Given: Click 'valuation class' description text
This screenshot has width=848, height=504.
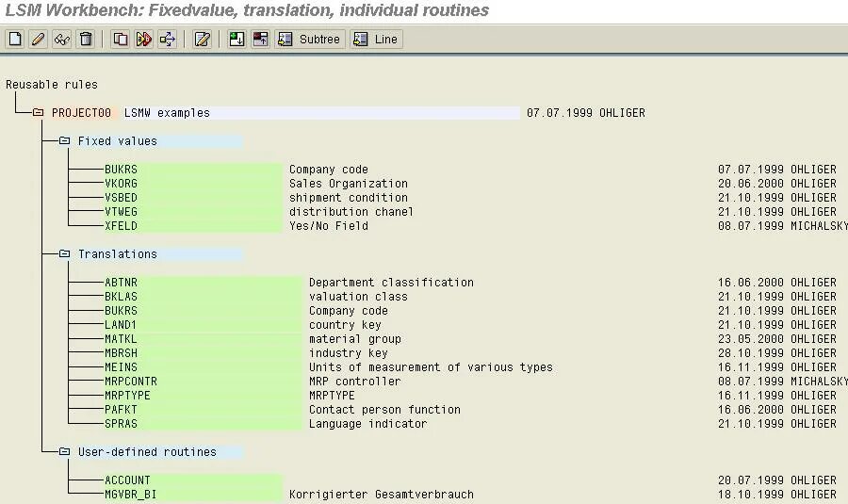Looking at the screenshot, I should click(x=358, y=297).
